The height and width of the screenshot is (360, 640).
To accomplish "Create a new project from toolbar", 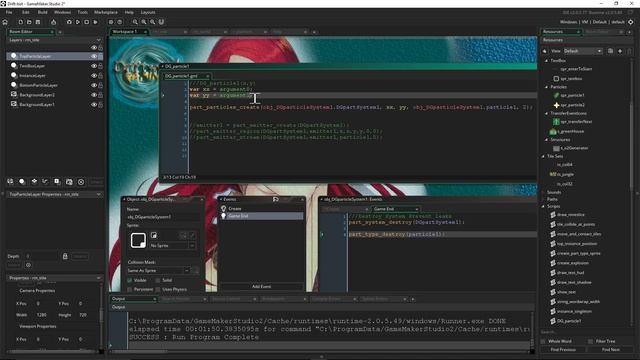I will (x=20, y=22).
